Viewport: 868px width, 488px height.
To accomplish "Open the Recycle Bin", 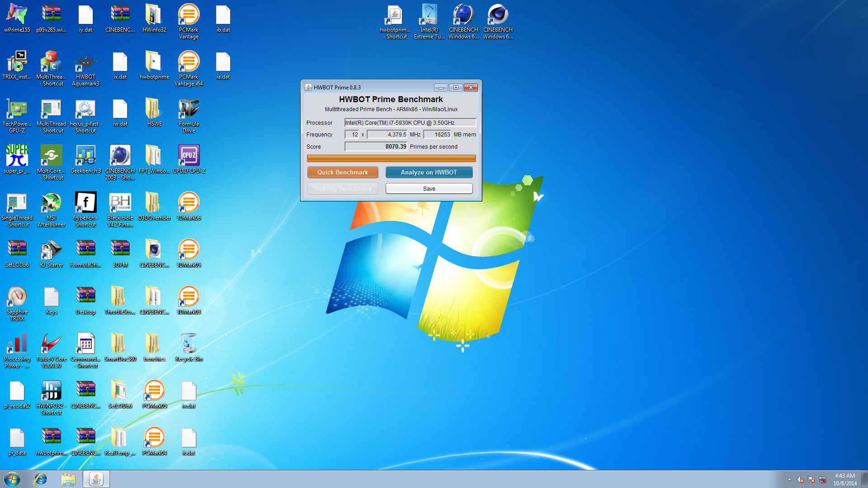I will [x=189, y=347].
